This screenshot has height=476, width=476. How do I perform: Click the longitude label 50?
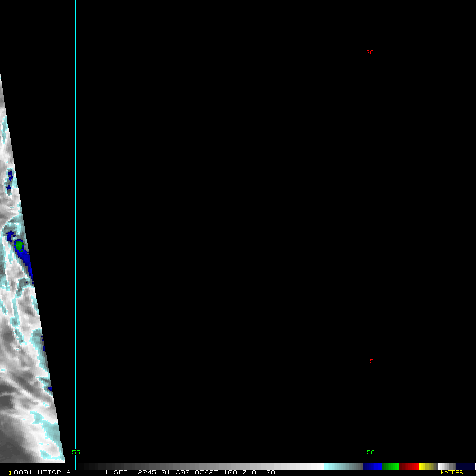[x=370, y=452]
